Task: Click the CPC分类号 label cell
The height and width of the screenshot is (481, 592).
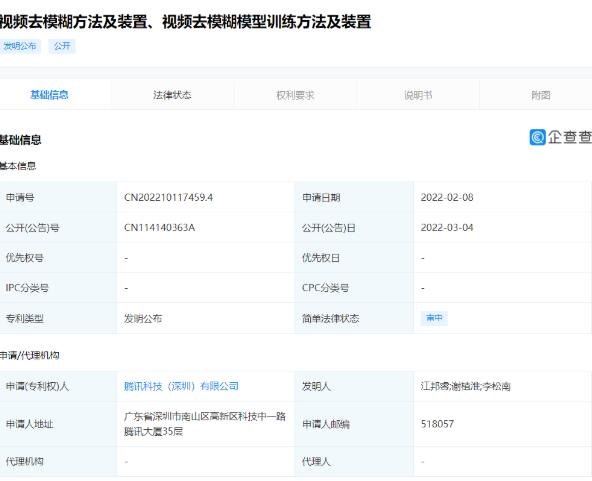Action: [x=354, y=288]
